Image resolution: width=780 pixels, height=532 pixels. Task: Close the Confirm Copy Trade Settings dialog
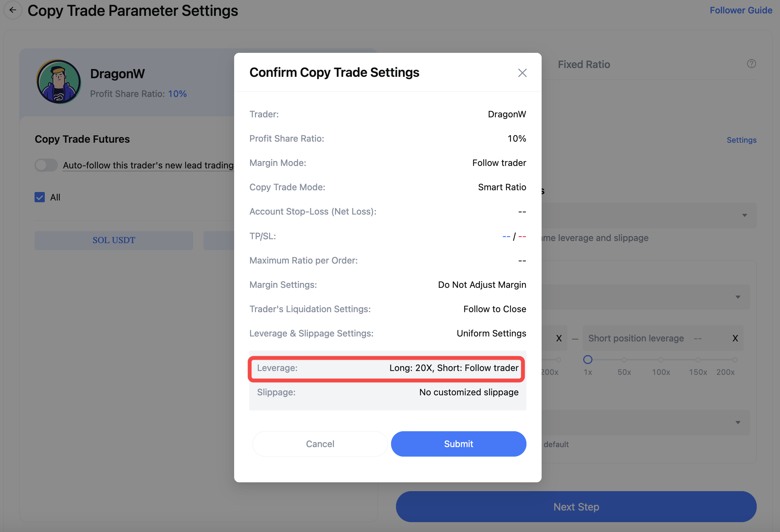[x=522, y=73]
